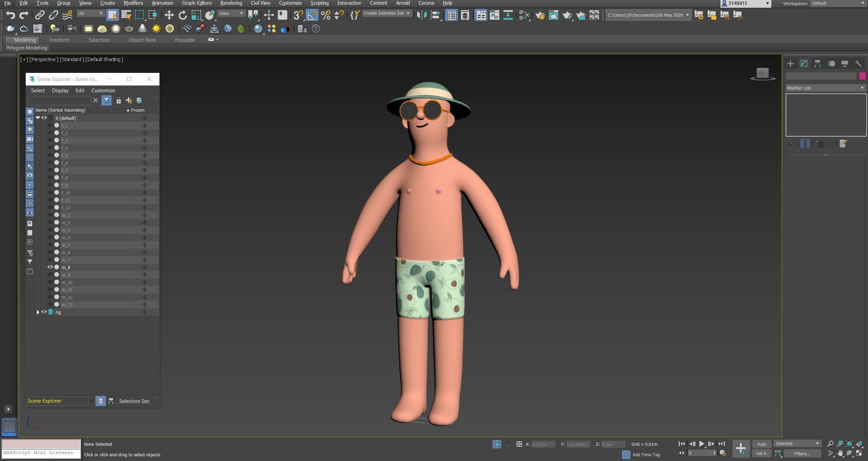Toggle the Angle Snap tool
The height and width of the screenshot is (461, 868).
click(x=312, y=15)
